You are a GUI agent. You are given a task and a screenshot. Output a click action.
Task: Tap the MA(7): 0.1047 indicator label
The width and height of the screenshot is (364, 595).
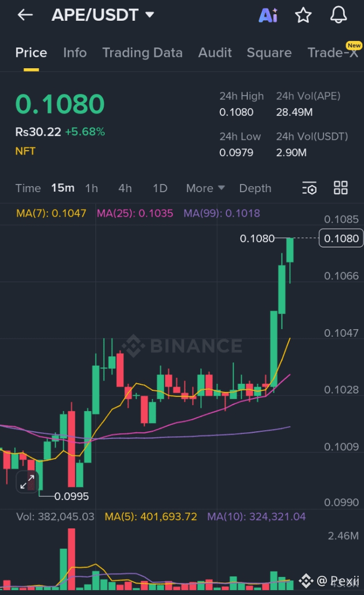click(x=51, y=213)
